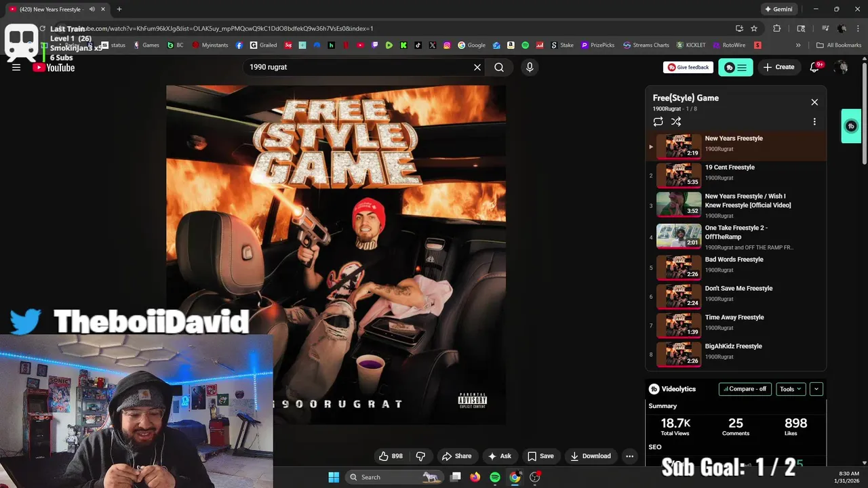This screenshot has width=868, height=488.
Task: Open the Videolytics Tools dropdown
Action: point(791,389)
